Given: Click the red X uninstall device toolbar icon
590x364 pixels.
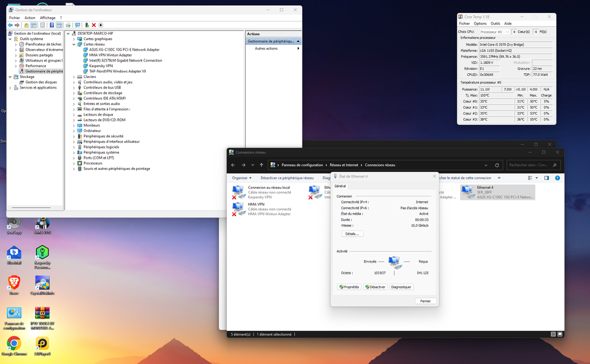Looking at the screenshot, I should [94, 25].
